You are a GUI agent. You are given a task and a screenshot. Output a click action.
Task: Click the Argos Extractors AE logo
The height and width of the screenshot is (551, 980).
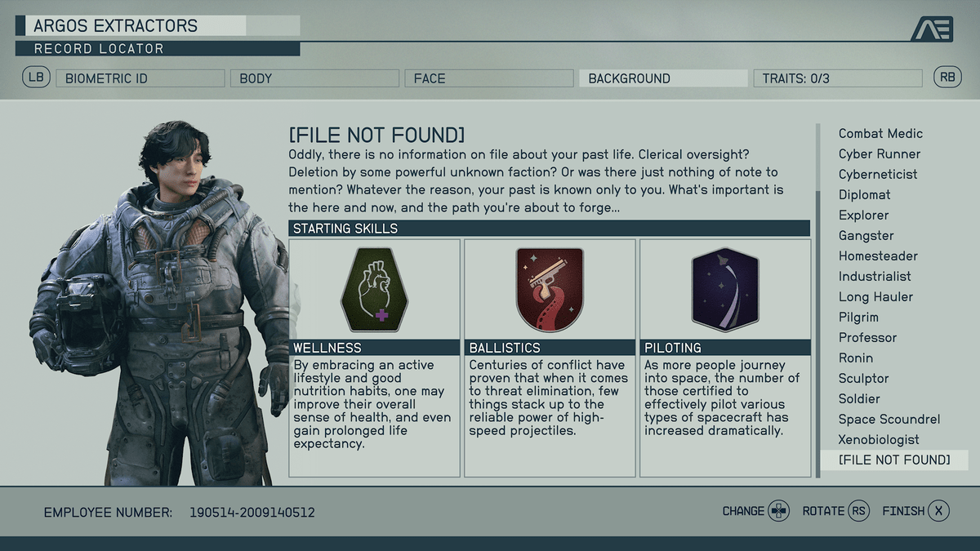tap(932, 29)
